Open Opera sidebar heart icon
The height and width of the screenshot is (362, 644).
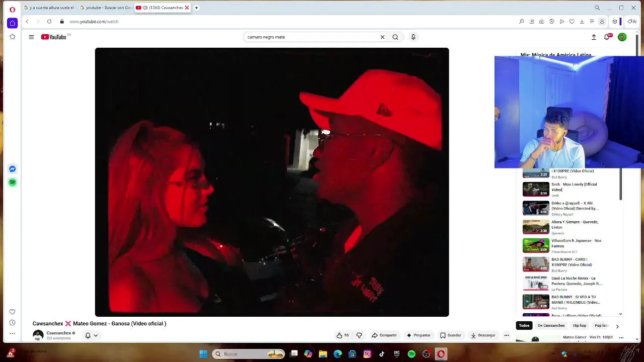click(12, 312)
